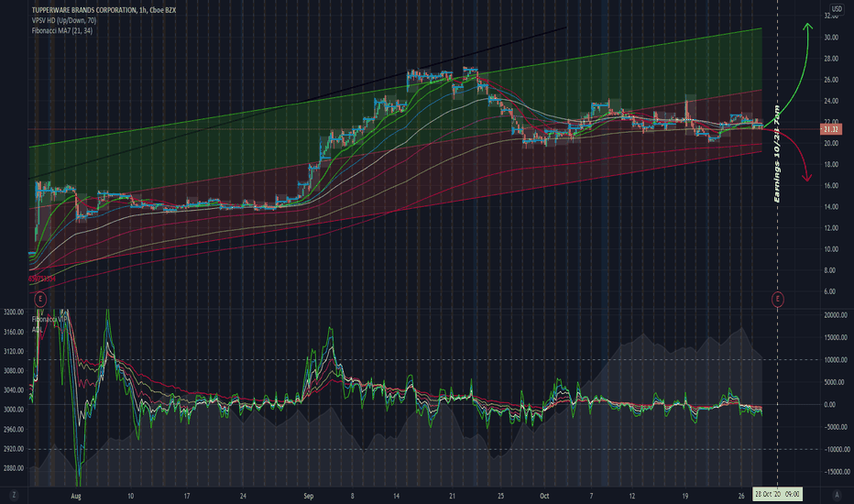Toggle the A auto-scale button
This screenshot has height=504, width=854.
point(837,495)
